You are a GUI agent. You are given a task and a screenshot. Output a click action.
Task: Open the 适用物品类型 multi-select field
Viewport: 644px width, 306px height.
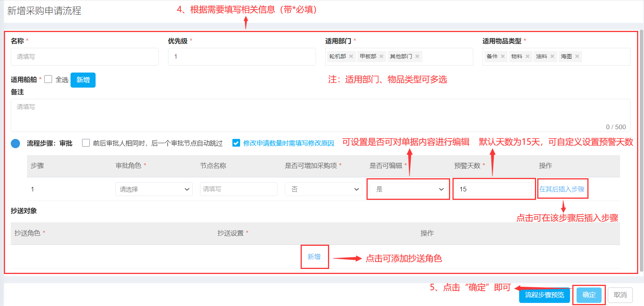tap(556, 57)
